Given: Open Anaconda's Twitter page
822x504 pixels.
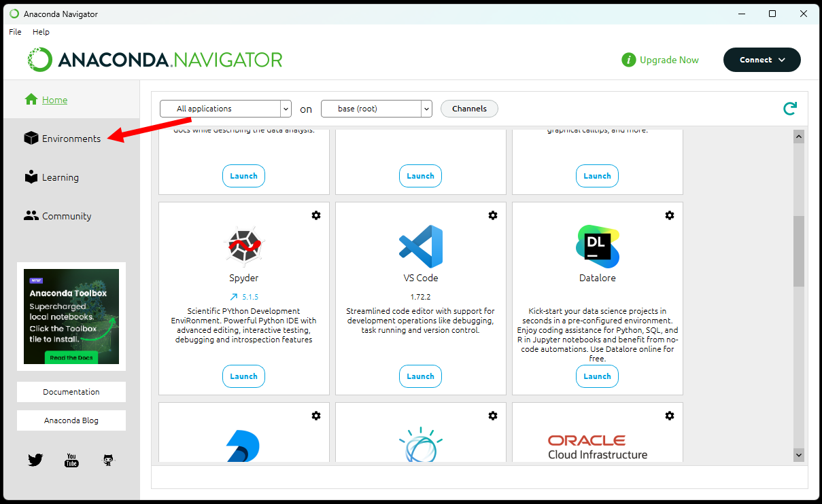Looking at the screenshot, I should click(35, 460).
